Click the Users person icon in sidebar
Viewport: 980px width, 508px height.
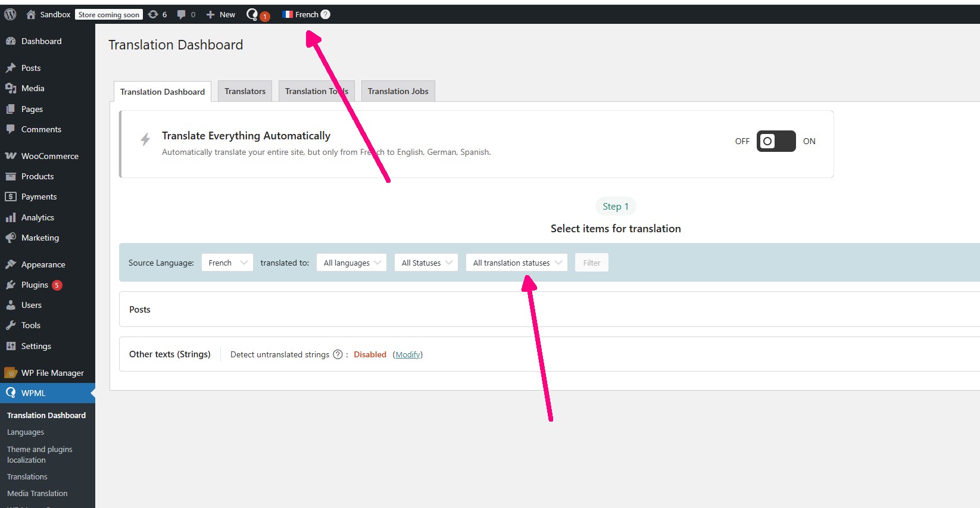11,305
